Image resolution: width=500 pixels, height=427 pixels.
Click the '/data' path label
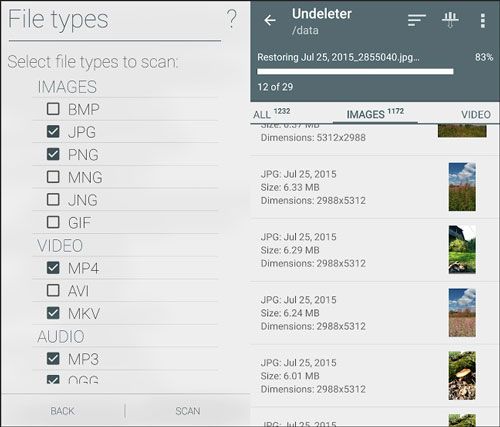tap(305, 31)
